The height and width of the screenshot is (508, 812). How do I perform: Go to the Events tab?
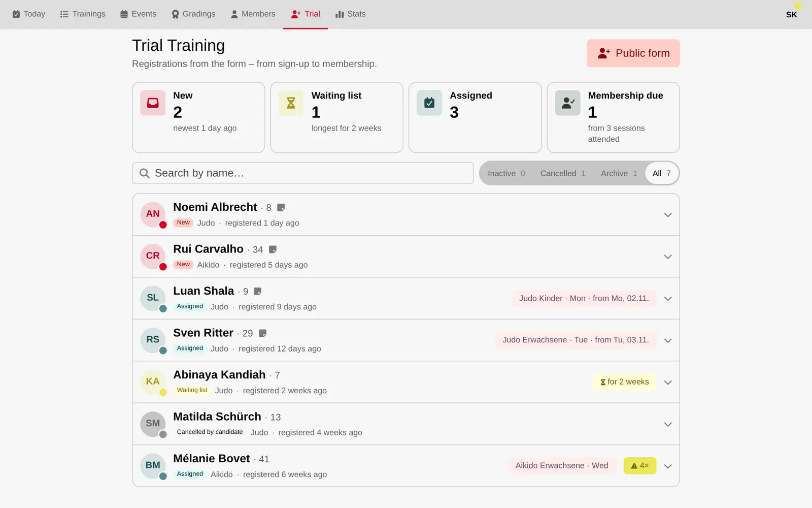(138, 14)
